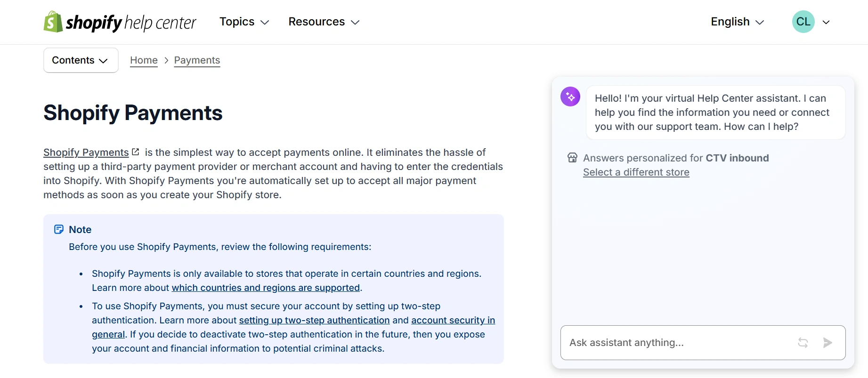Open setting up two-step authentication link
Screen dimensions: 868x378
click(315, 320)
